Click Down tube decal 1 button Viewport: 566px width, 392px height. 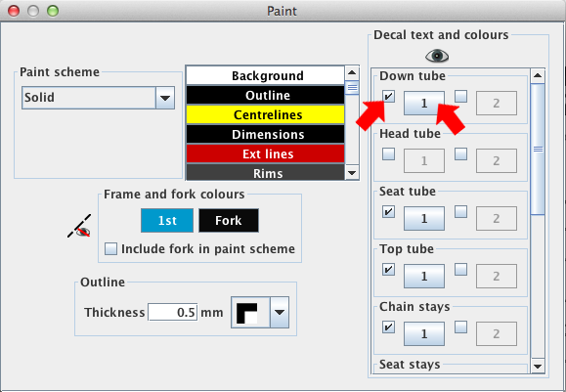tap(424, 104)
